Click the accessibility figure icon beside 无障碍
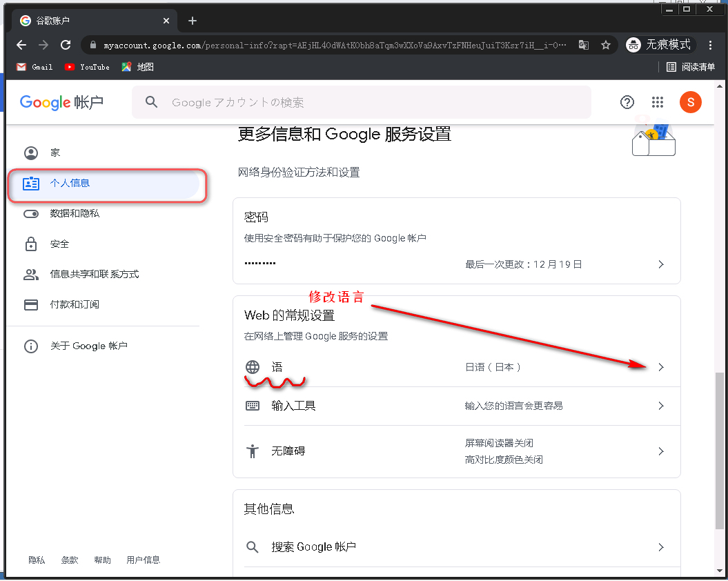The width and height of the screenshot is (728, 581). click(x=253, y=451)
